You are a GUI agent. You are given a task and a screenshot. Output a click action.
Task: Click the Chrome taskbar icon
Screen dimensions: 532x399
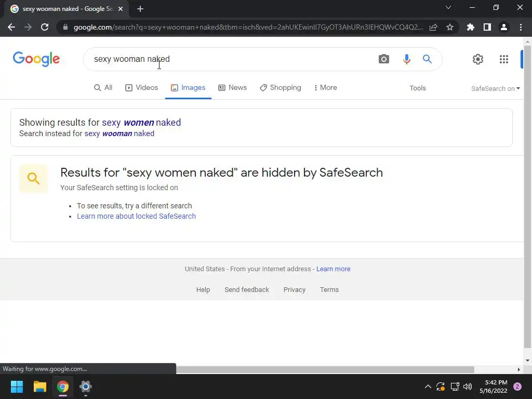click(x=63, y=387)
